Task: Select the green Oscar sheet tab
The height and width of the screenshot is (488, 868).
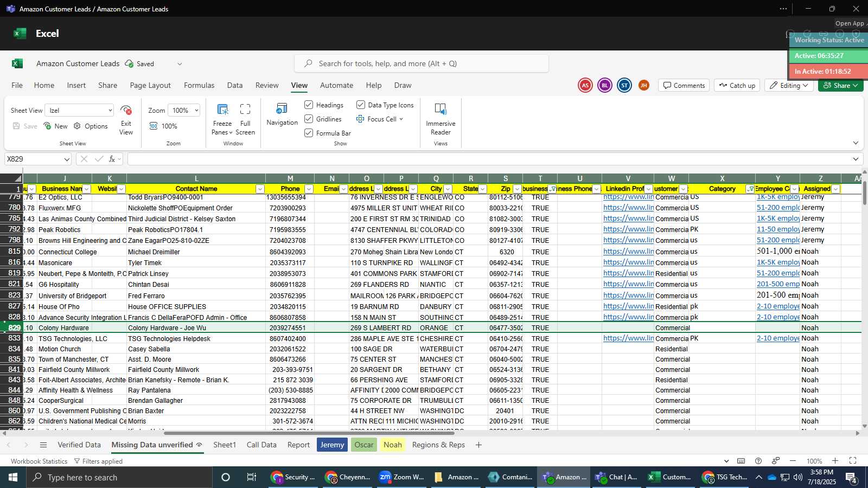Action: 364,445
